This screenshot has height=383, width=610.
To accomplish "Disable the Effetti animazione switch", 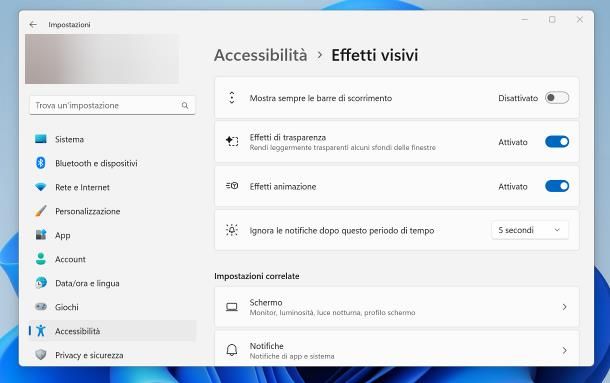I will click(557, 186).
